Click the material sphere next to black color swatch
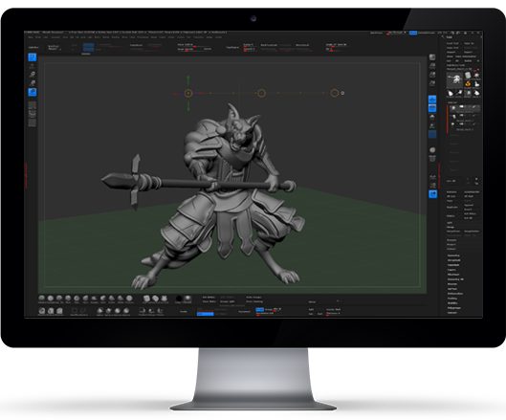This screenshot has height=420, width=506. (187, 298)
